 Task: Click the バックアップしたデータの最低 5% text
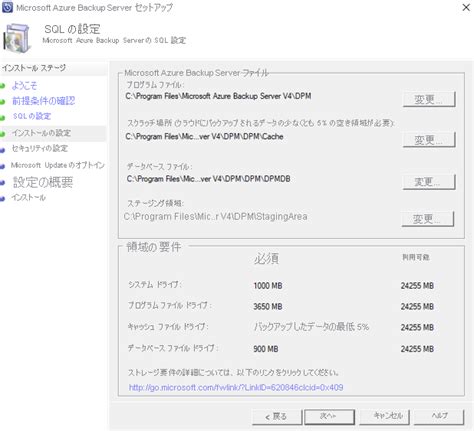pos(311,327)
